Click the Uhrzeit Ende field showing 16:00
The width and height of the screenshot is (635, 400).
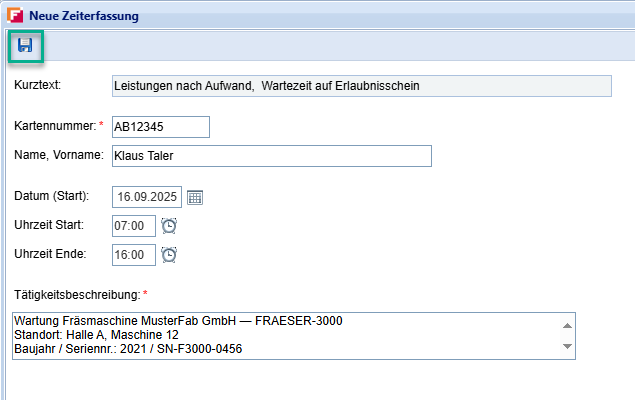tap(133, 255)
